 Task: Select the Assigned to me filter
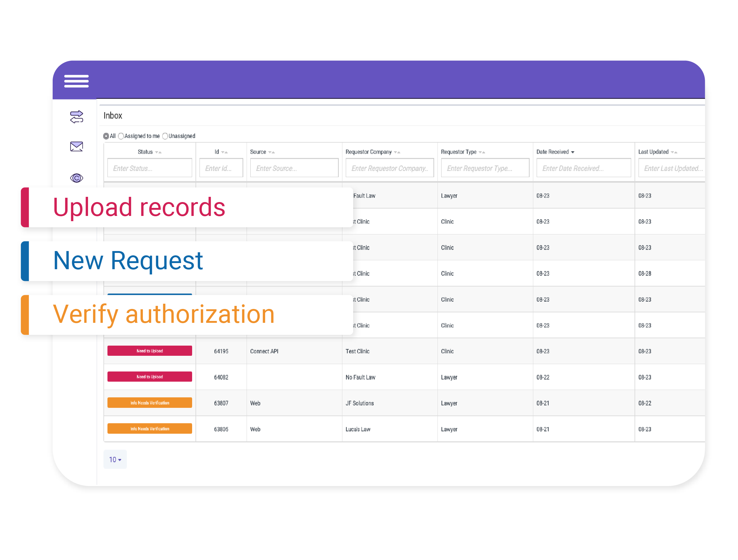pos(121,136)
